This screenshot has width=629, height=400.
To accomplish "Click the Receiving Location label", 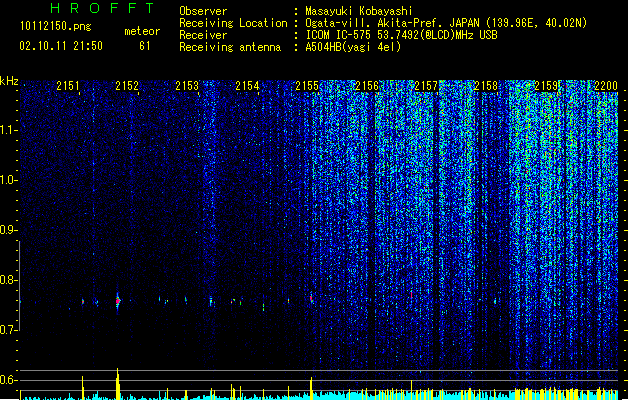I will [233, 23].
